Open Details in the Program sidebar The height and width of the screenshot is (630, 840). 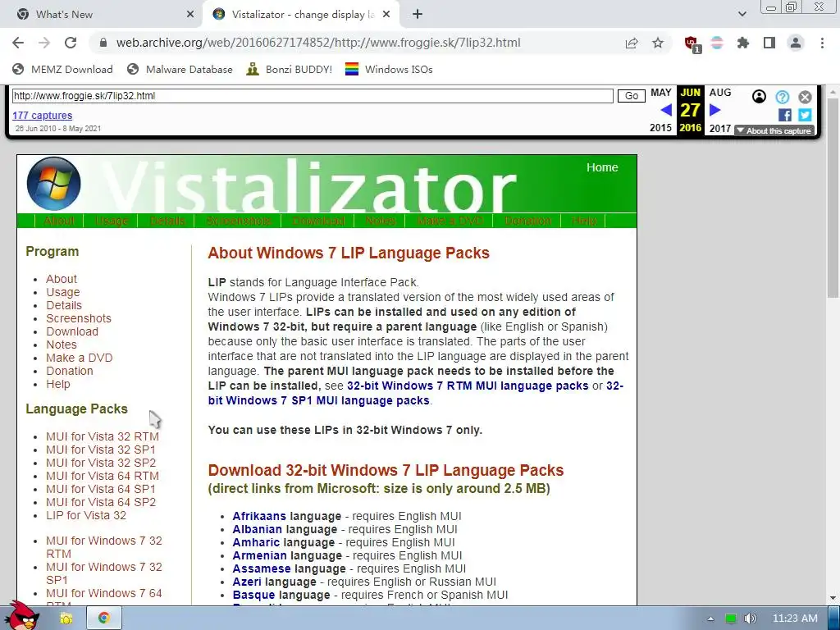(64, 305)
